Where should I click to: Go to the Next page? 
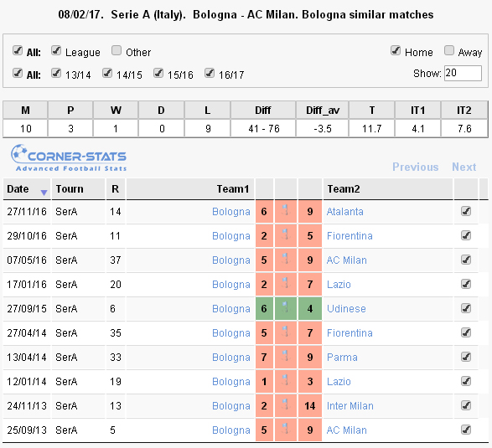coord(464,167)
